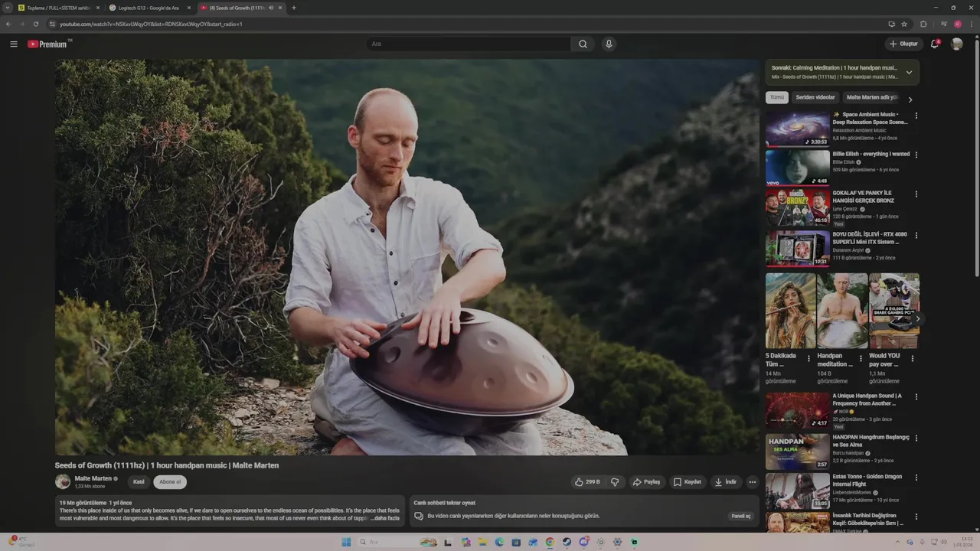
Task: Bookmark this page with star icon
Action: click(904, 24)
